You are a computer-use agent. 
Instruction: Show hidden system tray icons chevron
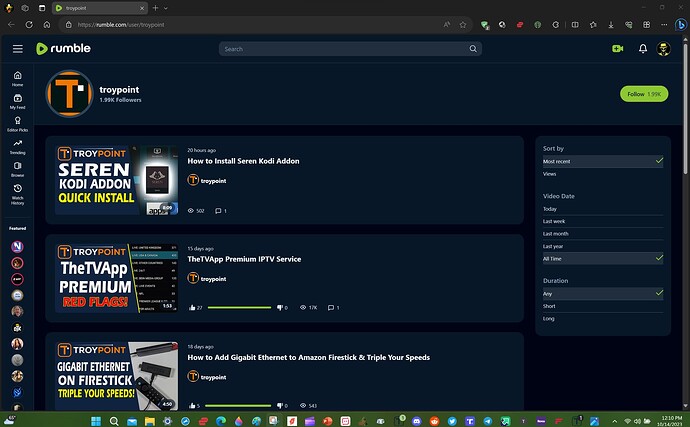coord(614,421)
